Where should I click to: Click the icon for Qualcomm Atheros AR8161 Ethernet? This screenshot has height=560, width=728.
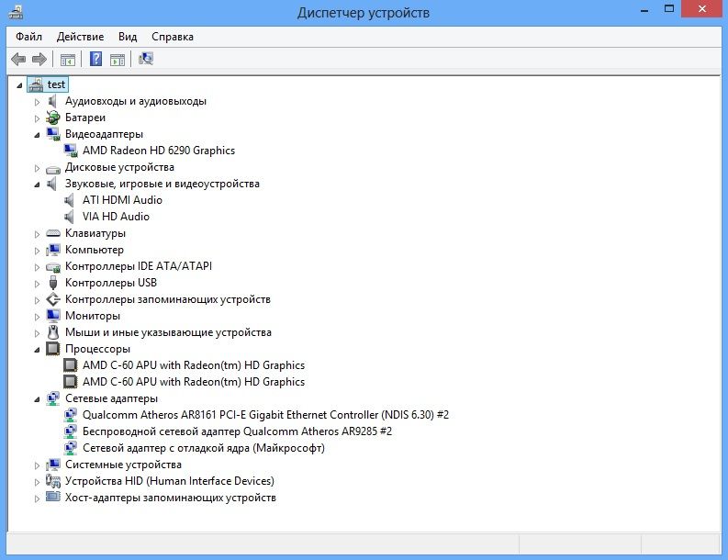(71, 415)
